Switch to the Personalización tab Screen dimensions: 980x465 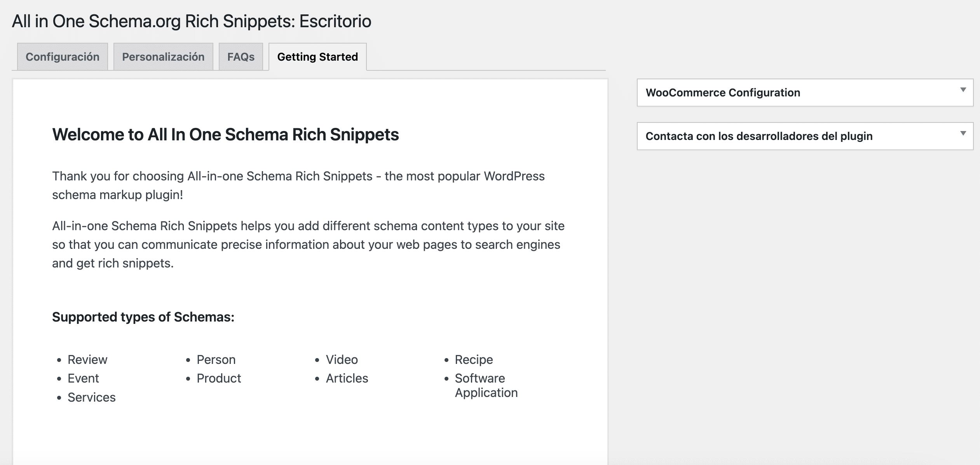163,57
